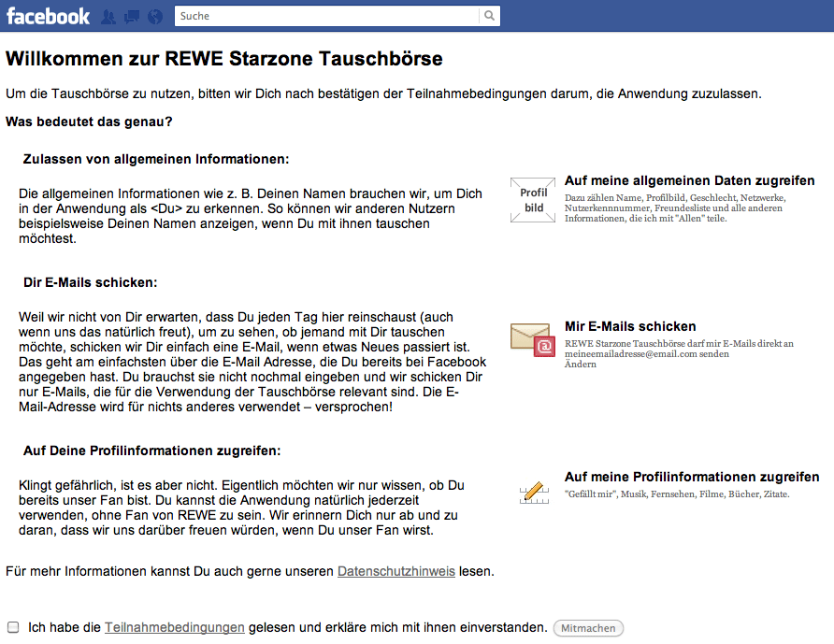This screenshot has height=644, width=834.
Task: Tick the Teilnahmebedingungen agreement checkbox
Action: (x=13, y=627)
